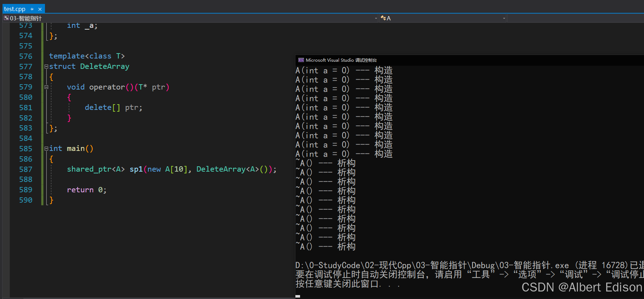644x299 pixels.
Task: Click the template<class T> line
Action: 87,56
